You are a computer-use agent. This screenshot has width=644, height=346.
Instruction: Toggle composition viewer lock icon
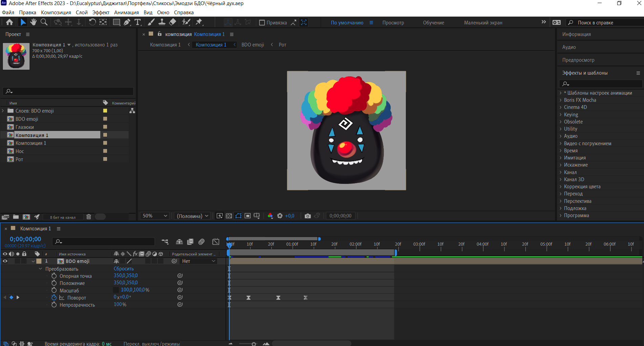point(160,34)
